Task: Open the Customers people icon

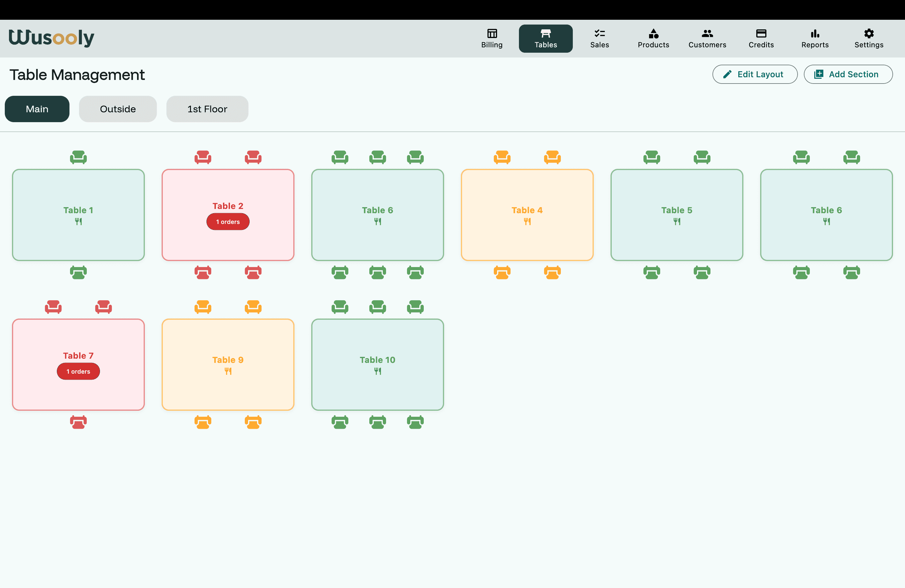Action: click(x=707, y=34)
